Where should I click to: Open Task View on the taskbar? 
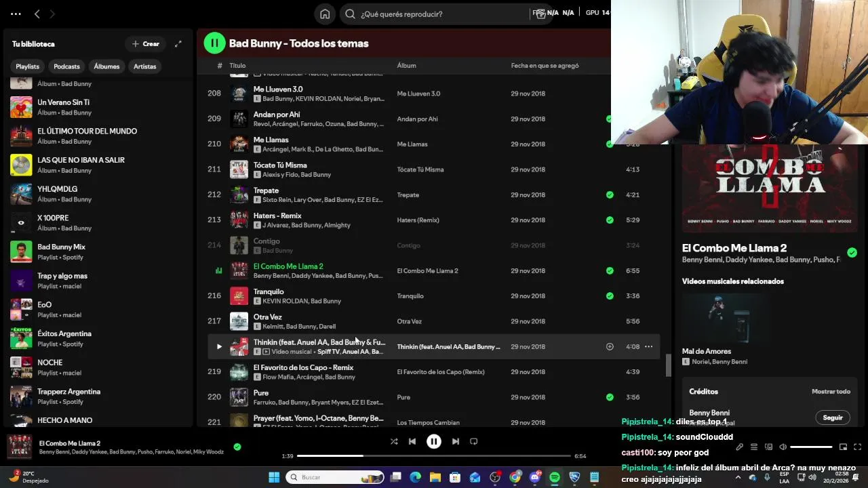[396, 477]
